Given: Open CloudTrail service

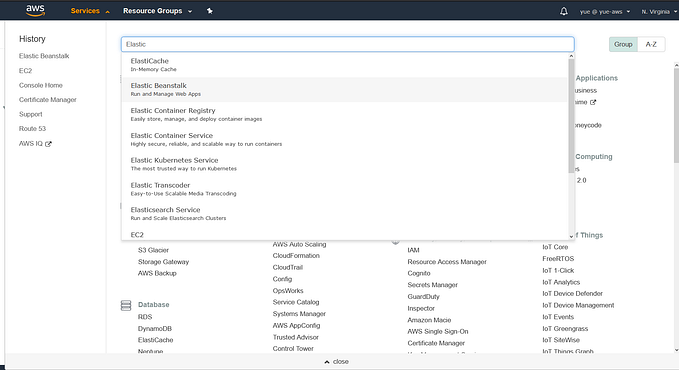Looking at the screenshot, I should tap(288, 267).
